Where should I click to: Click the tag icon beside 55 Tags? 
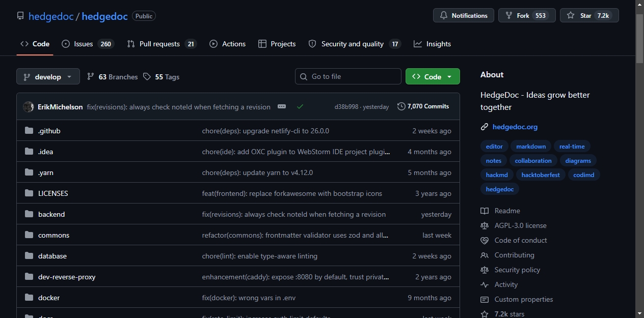(147, 77)
